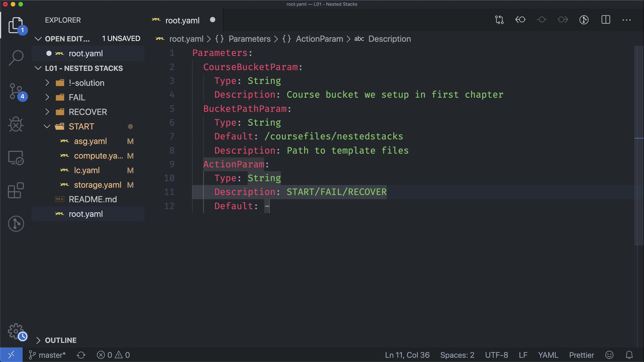Viewport: 644px width, 362px height.
Task: Click Spaces: 2 indentation setting
Action: [x=457, y=355]
